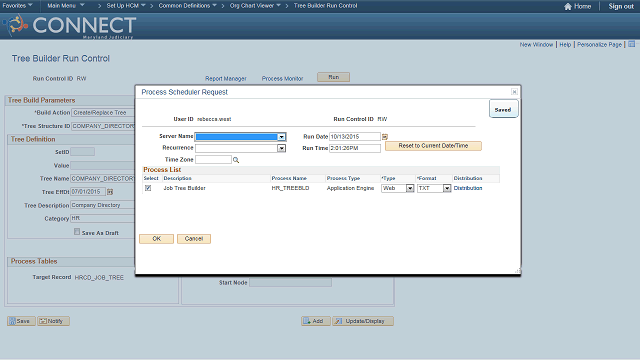Viewport: 640px width, 360px height.
Task: Click the Update/Display button
Action: [363, 321]
